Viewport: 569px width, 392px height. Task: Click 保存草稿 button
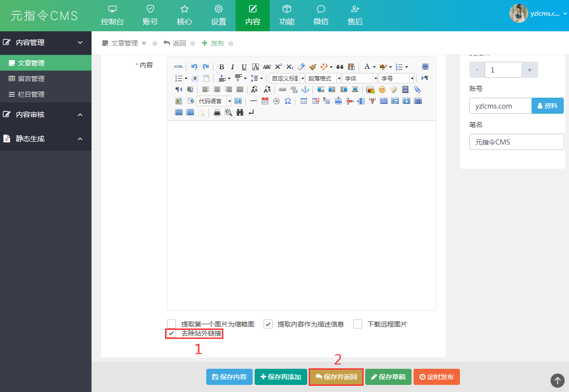(x=388, y=377)
